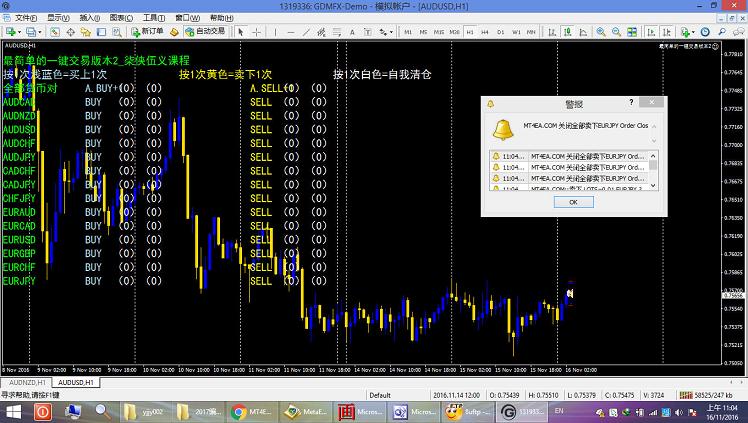748x423 pixels.
Task: Click the 新订单 new order button
Action: 147,31
